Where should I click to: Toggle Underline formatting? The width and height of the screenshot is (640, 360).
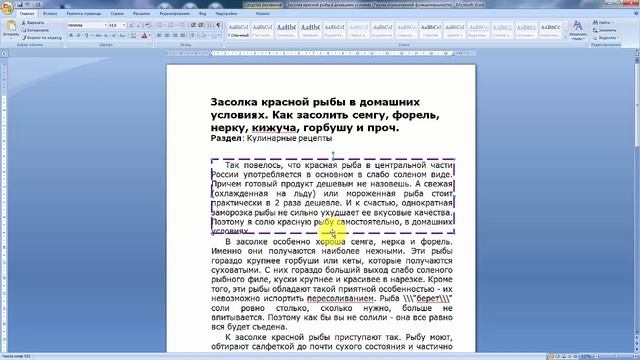click(86, 36)
